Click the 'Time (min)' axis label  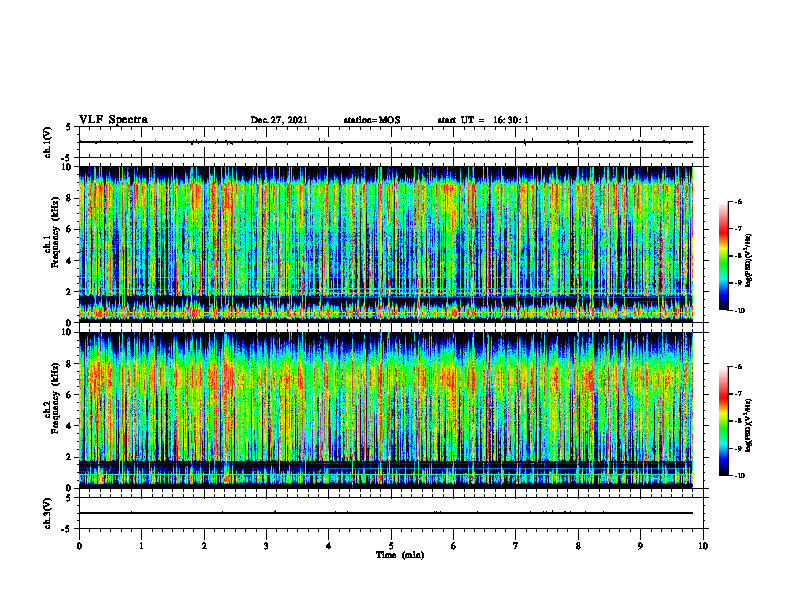tap(400, 555)
